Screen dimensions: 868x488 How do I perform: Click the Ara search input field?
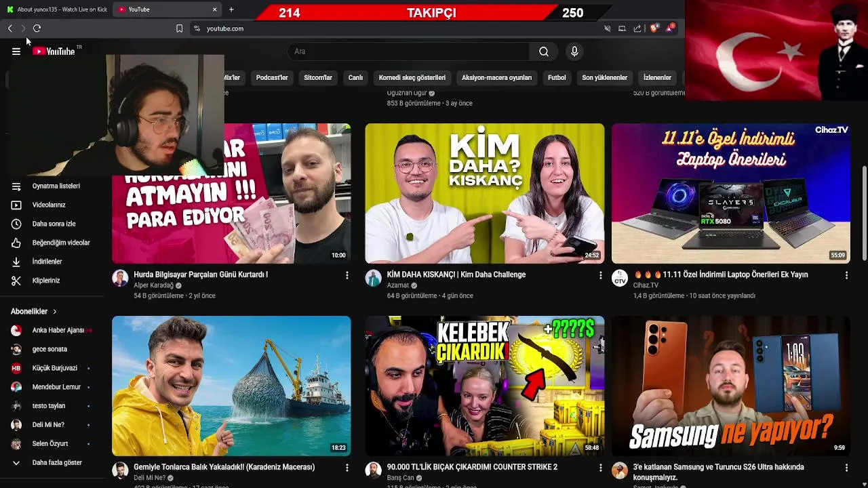[408, 52]
